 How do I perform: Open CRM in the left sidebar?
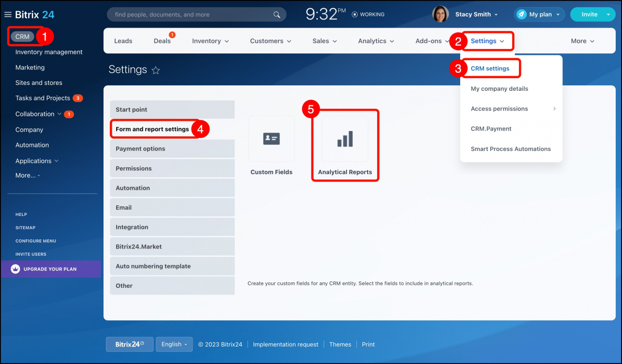coord(22,36)
